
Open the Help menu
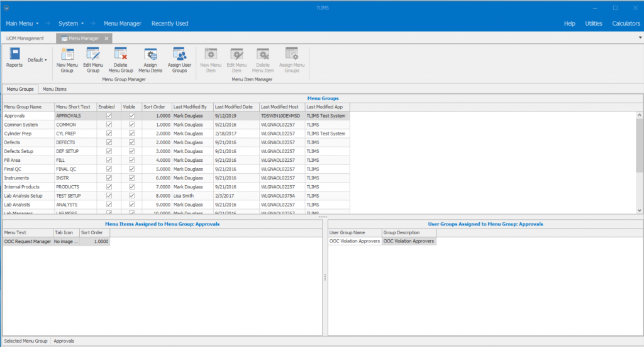tap(569, 23)
